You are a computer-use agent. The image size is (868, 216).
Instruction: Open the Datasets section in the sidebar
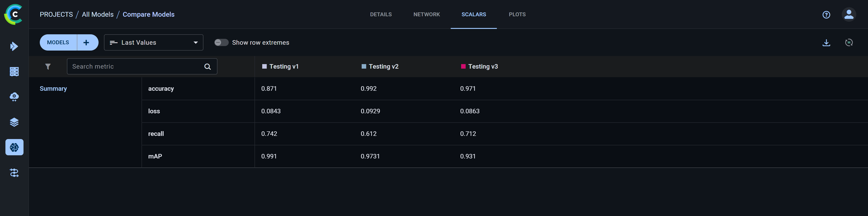pos(14,71)
